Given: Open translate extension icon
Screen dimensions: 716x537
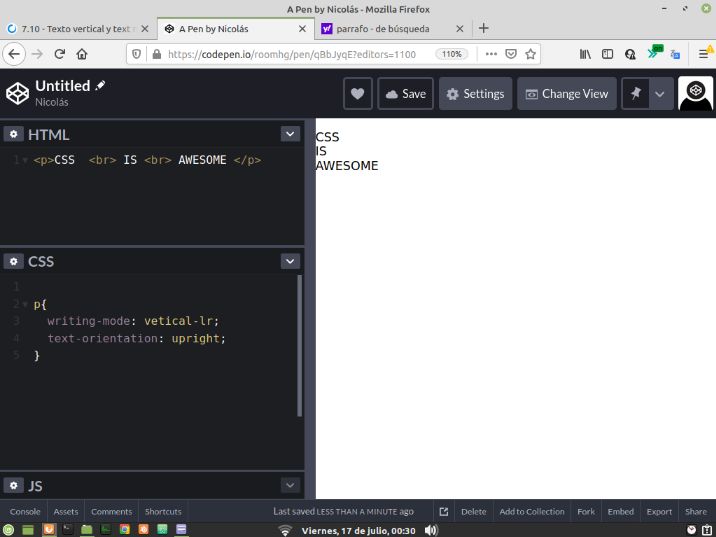Looking at the screenshot, I should [675, 54].
